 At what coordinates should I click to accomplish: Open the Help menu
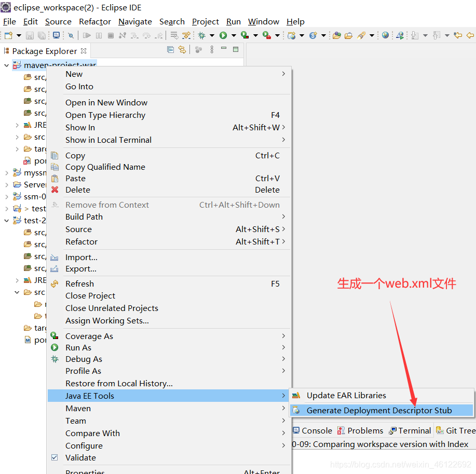coord(295,22)
